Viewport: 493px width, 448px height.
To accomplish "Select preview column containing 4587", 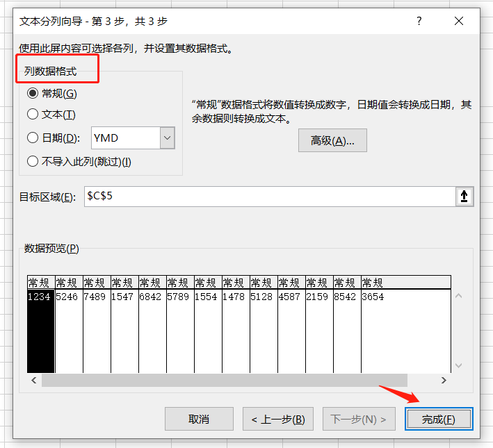I will point(291,324).
